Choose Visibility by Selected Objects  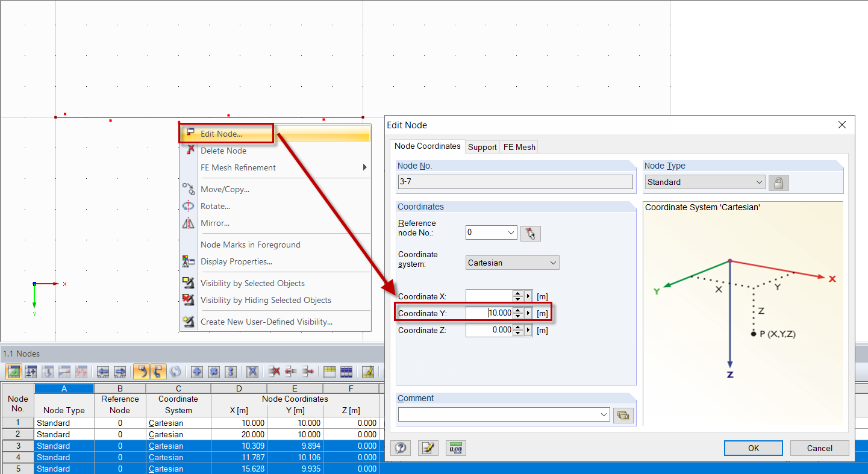(275, 283)
